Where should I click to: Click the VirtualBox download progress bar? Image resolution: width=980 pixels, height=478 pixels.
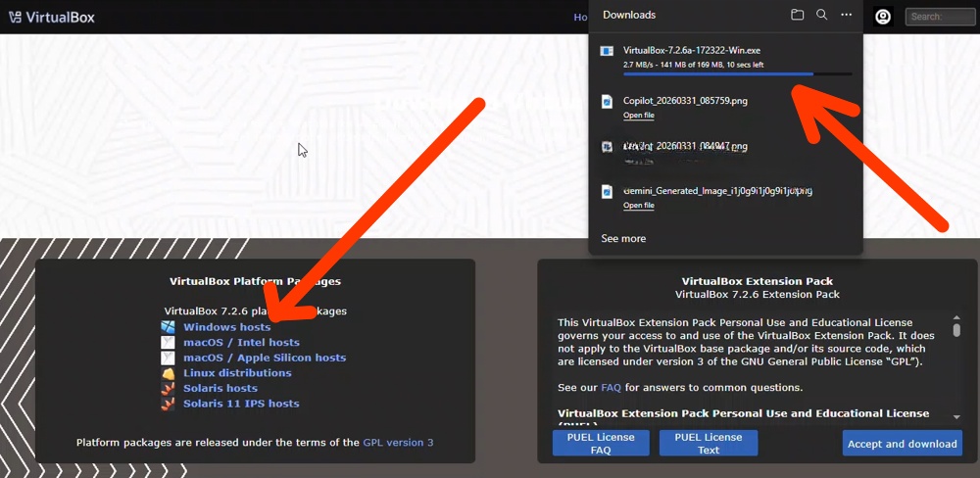(x=738, y=74)
